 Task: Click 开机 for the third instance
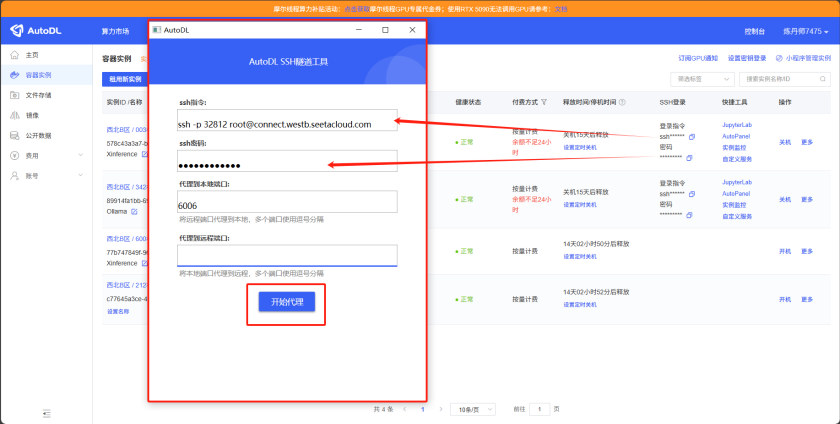pyautogui.click(x=785, y=251)
